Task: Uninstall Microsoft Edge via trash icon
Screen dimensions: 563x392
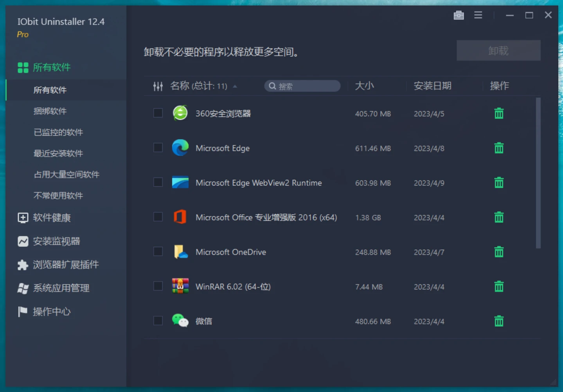Action: (498, 148)
